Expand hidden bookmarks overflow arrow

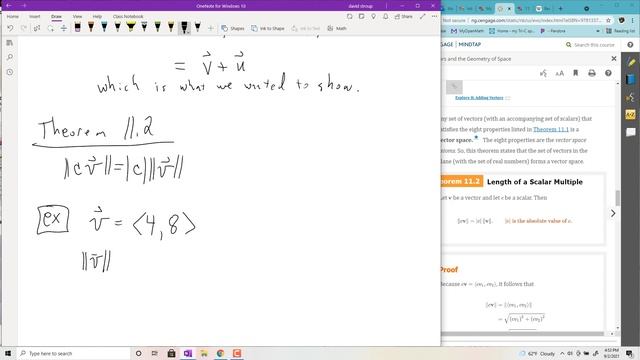[598, 31]
